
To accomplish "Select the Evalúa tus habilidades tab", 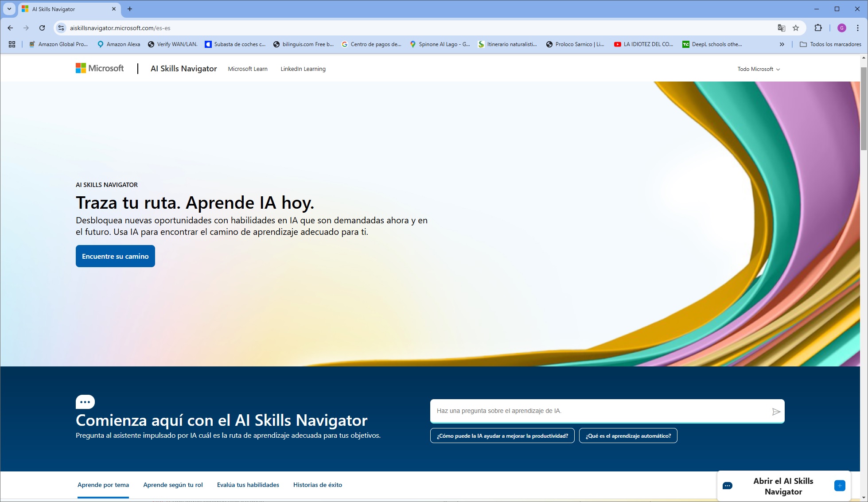I will (x=248, y=485).
